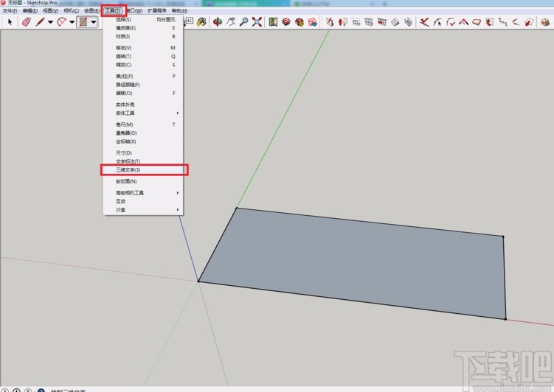Choose 路径跟随(F) menu entry
This screenshot has height=392, width=554.
click(143, 85)
